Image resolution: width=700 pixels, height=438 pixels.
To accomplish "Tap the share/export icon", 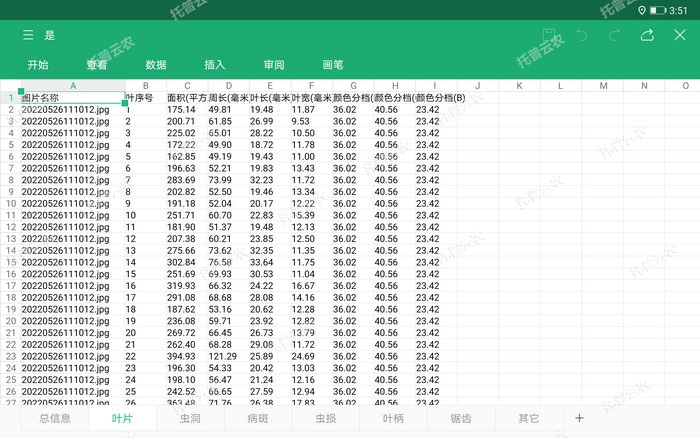I will [647, 35].
